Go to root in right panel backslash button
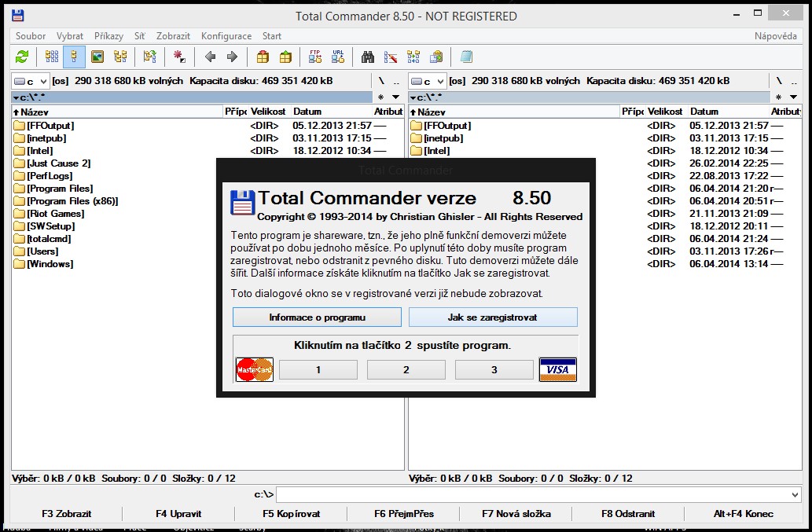 pyautogui.click(x=779, y=81)
